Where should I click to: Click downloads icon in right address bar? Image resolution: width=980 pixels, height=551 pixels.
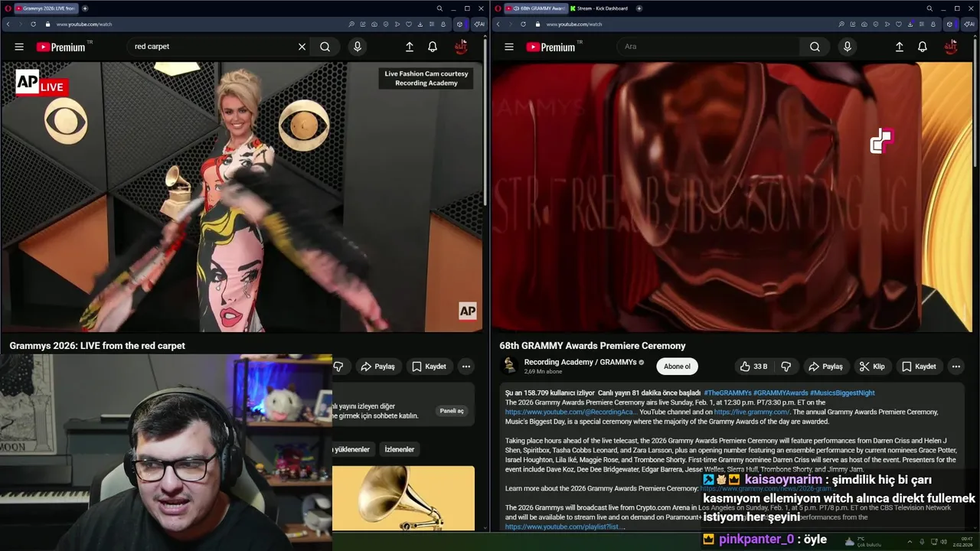click(910, 24)
